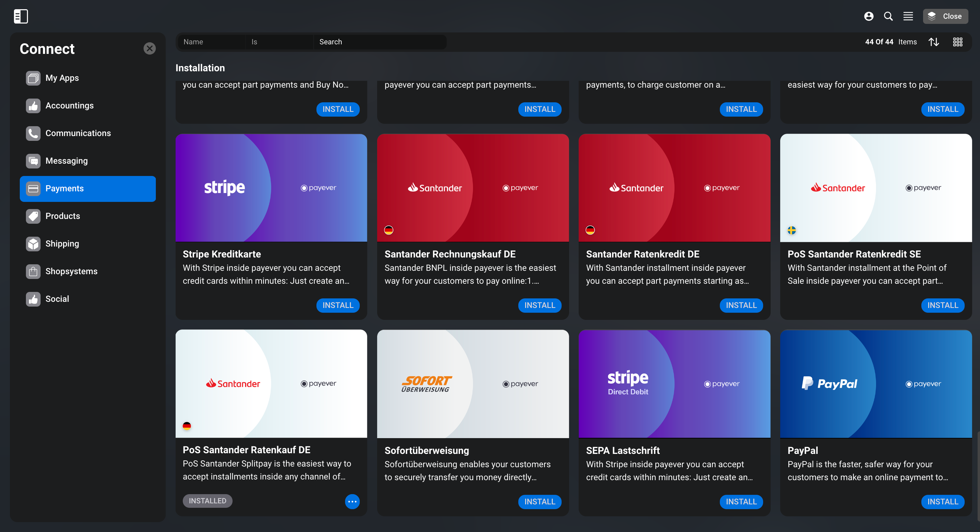Open the PoS Santander Ratenkauf DE card image
Viewport: 980px width, 532px height.
tap(271, 384)
